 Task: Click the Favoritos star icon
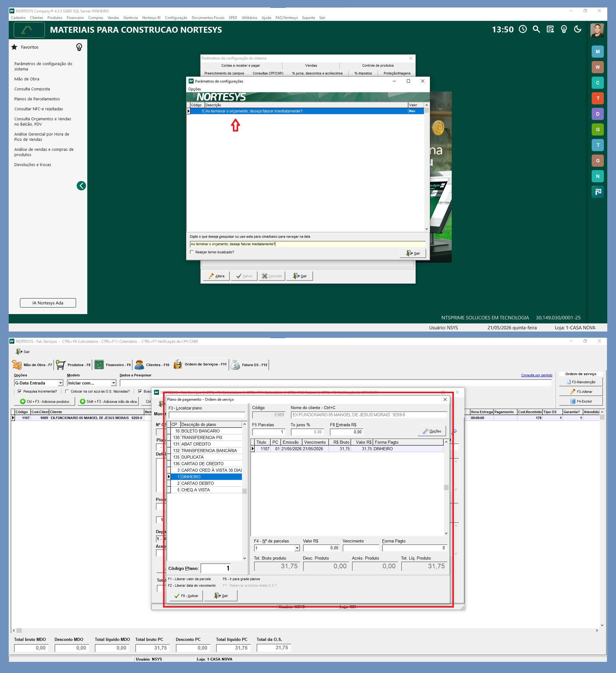pos(14,47)
